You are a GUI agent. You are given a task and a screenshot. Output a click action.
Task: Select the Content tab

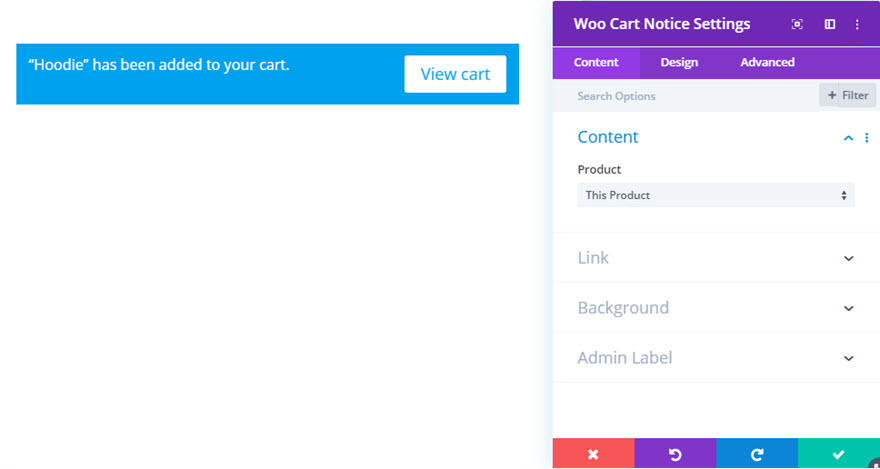596,62
